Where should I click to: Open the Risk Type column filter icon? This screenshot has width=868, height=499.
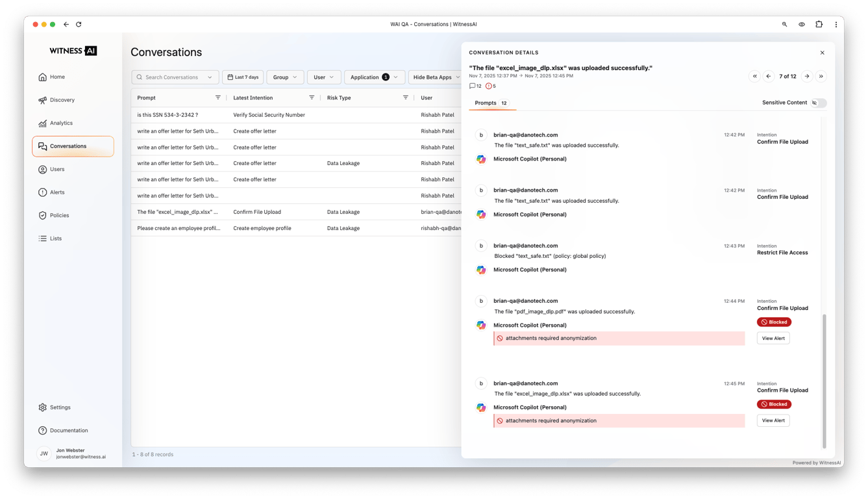tap(406, 97)
